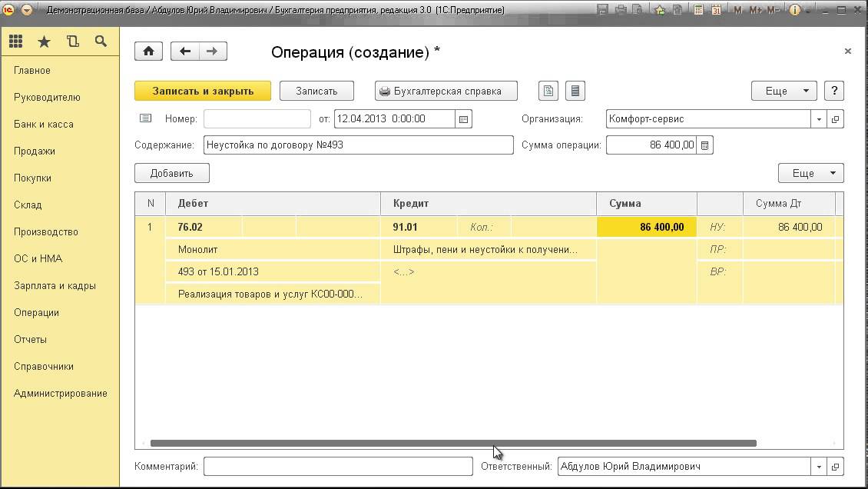Open the Операции section in sidebar
The image size is (868, 489).
36,312
